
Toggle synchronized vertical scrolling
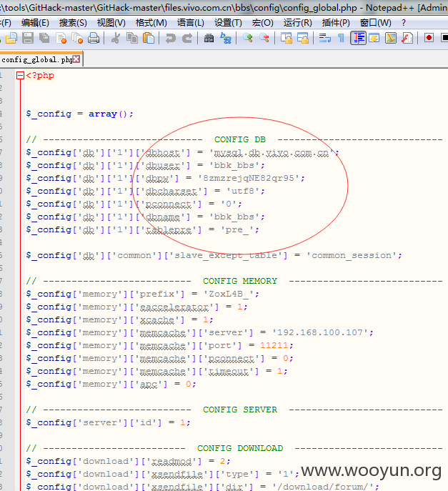[x=286, y=38]
